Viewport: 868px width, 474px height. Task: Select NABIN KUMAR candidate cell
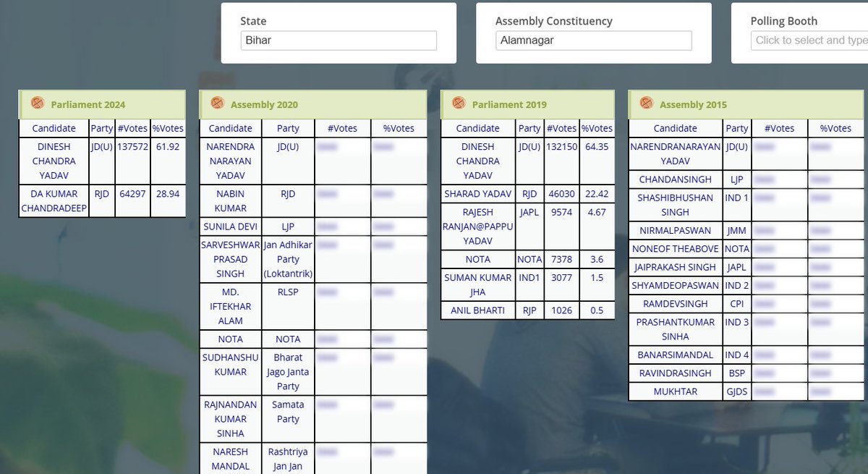point(231,201)
